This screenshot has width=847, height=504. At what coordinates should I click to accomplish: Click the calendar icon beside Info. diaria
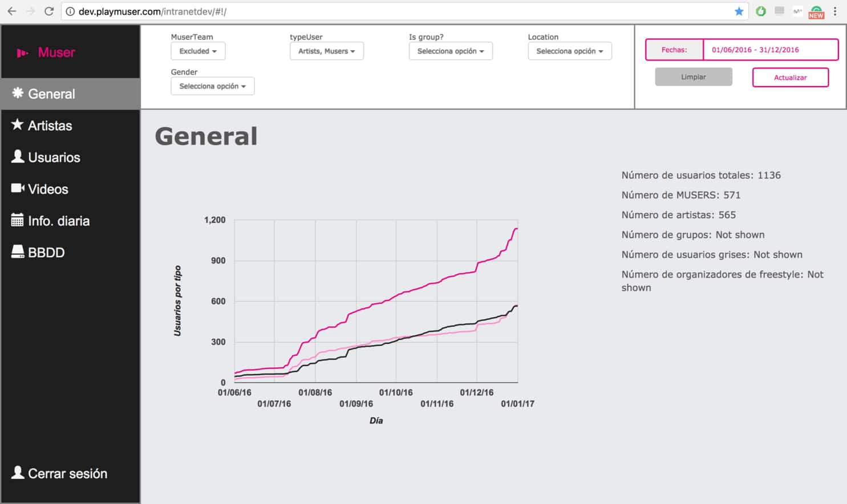pos(18,220)
